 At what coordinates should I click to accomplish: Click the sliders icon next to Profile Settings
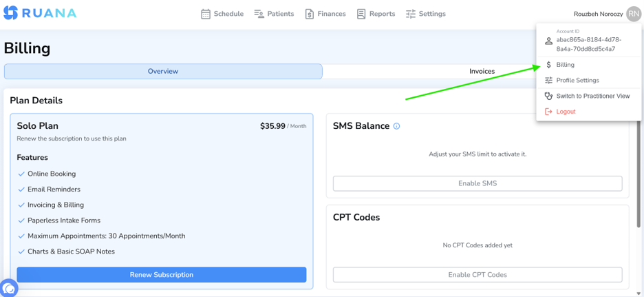tap(548, 80)
